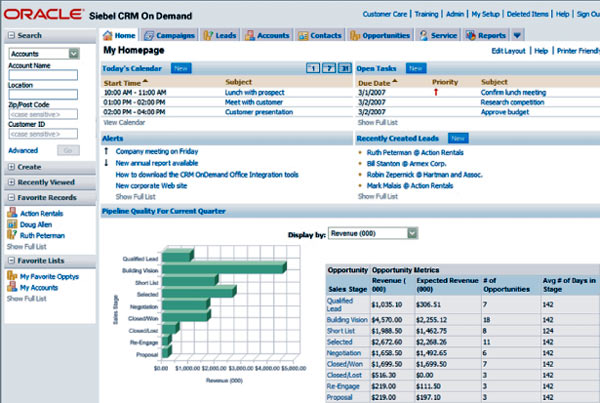Open the Training link
Image resolution: width=600 pixels, height=403 pixels.
426,14
